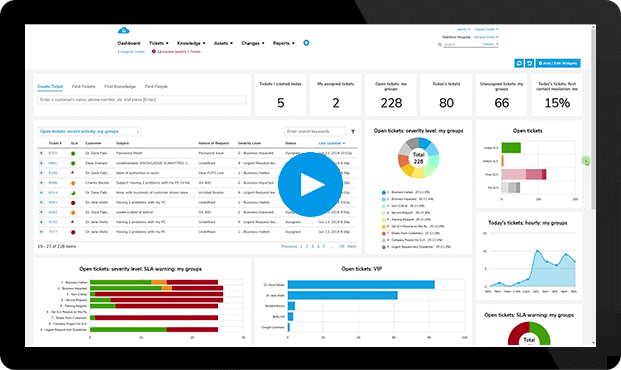Click "Today's tickets" tile showing 80

(x=446, y=95)
